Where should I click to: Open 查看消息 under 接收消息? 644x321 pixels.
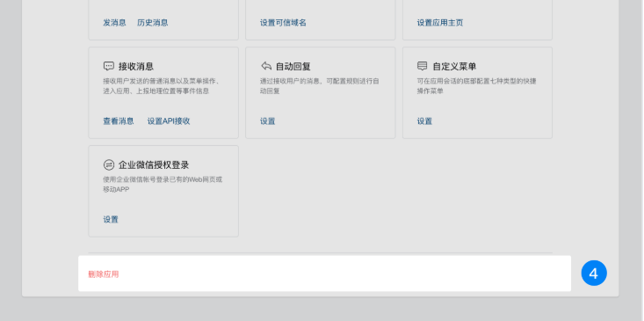pyautogui.click(x=119, y=120)
